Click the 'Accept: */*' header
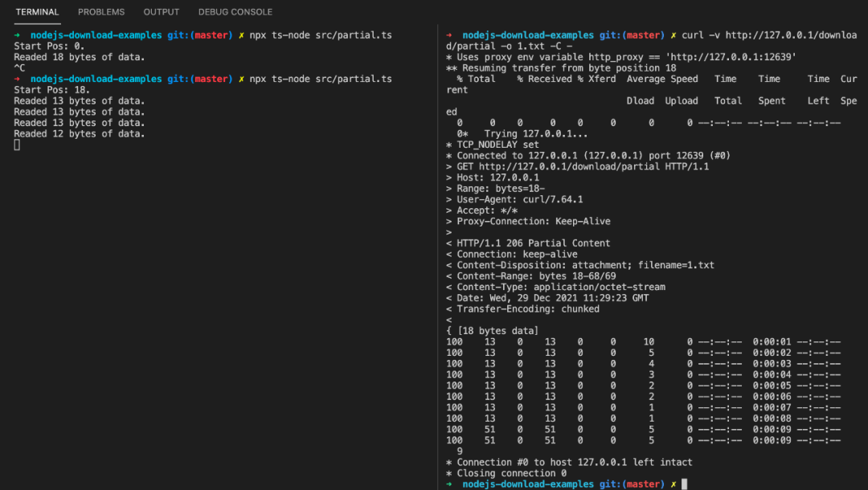 [481, 210]
